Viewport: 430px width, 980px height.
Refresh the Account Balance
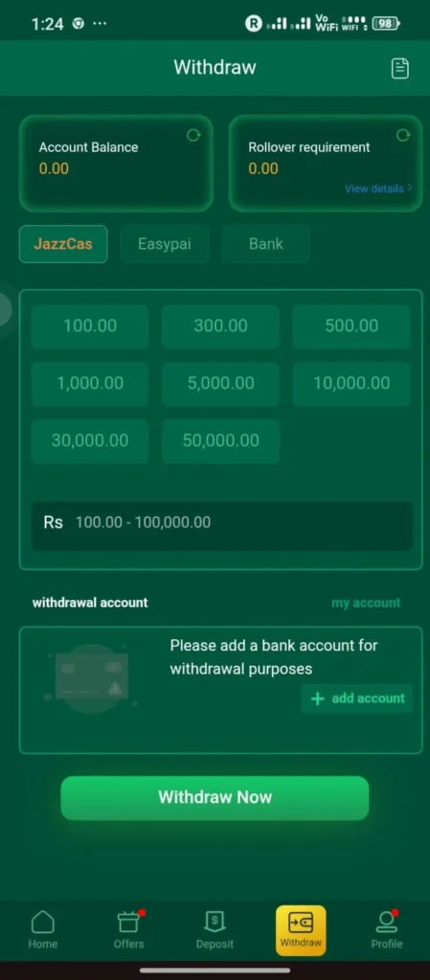tap(193, 135)
